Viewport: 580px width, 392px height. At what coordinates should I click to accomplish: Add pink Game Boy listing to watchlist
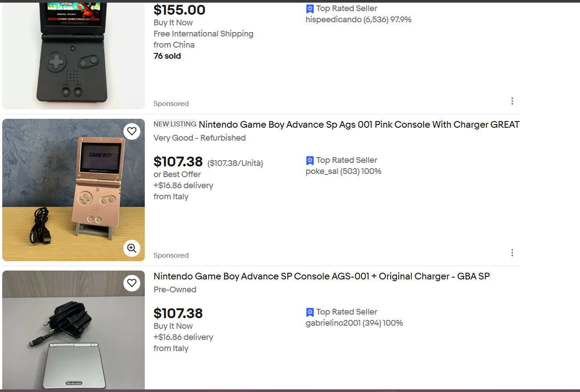[131, 131]
